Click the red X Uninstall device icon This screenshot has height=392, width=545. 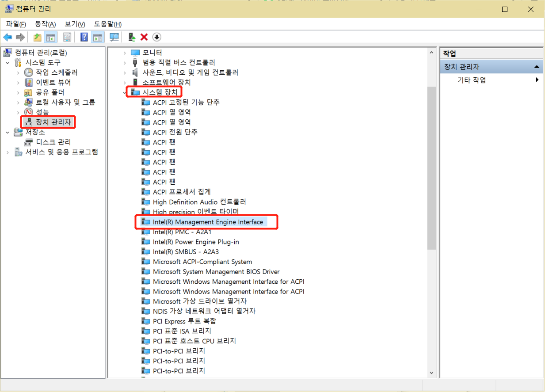(144, 37)
